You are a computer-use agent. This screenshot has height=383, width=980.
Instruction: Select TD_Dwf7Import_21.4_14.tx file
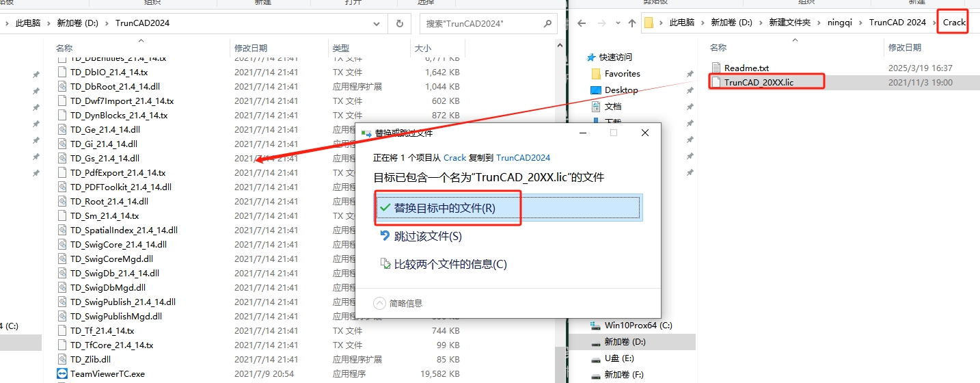[122, 101]
